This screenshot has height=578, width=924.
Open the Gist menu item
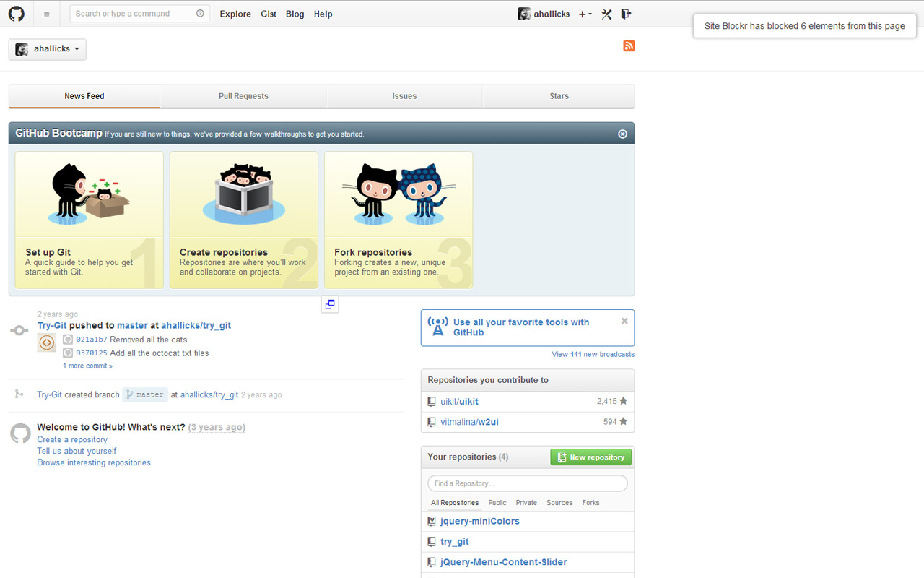coord(269,14)
